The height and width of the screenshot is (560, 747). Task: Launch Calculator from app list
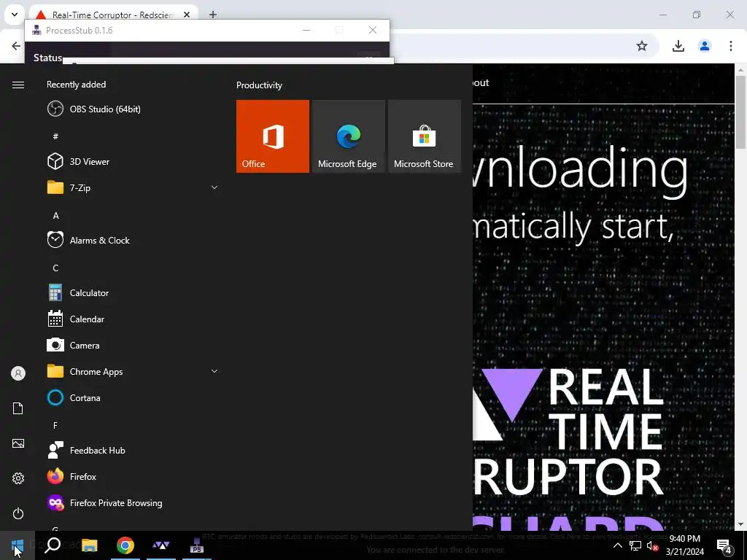(x=133, y=293)
